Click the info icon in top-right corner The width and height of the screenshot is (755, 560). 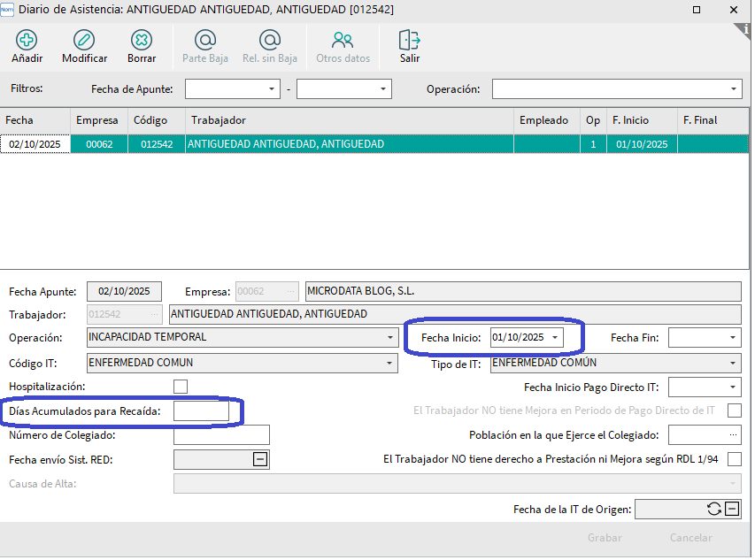(x=745, y=28)
